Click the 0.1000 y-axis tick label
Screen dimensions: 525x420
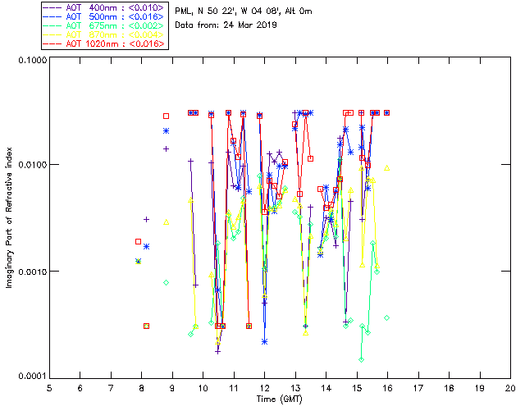pos(30,61)
